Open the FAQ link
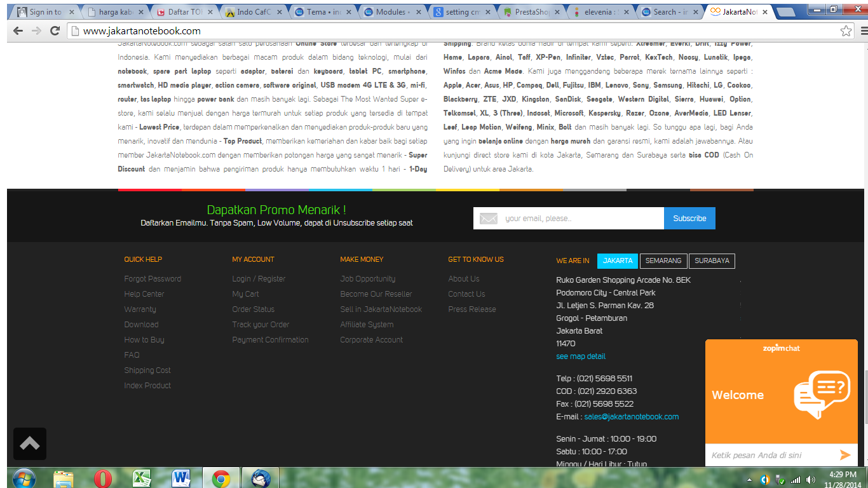 (132, 355)
